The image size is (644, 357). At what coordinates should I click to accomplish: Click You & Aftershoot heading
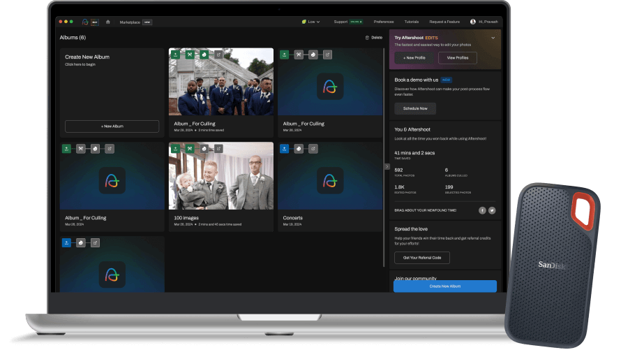412,129
